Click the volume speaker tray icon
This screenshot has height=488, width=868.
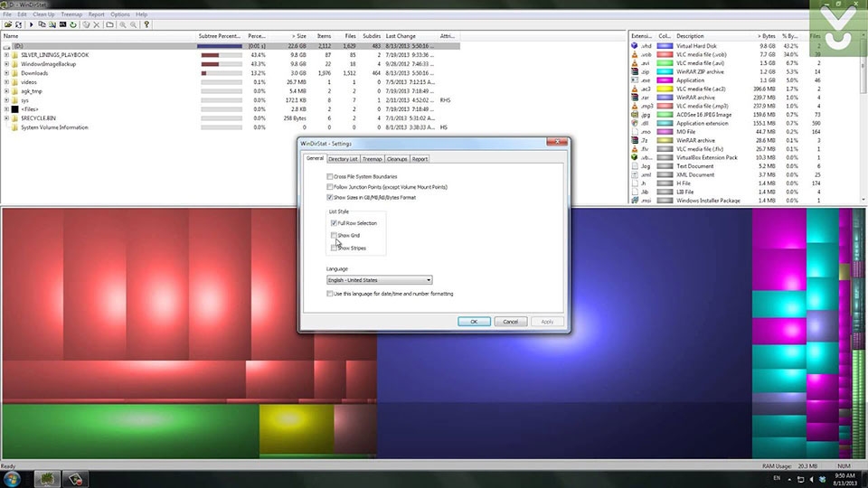pos(811,479)
